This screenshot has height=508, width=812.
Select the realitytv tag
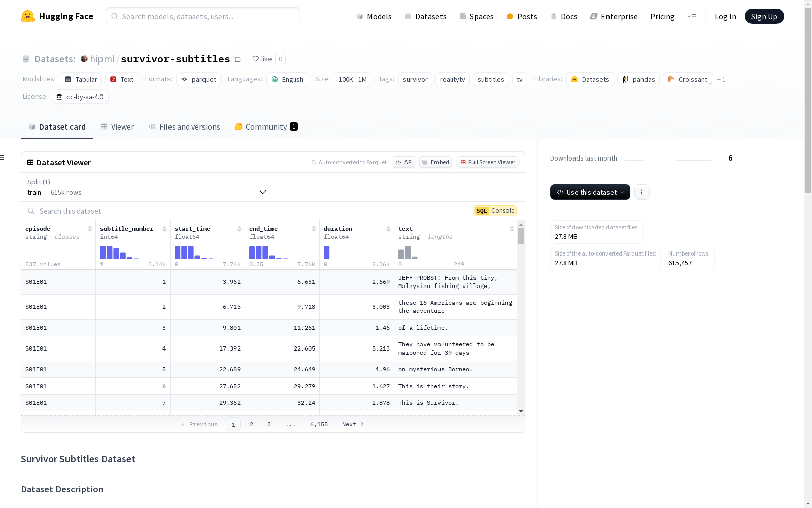coord(452,79)
